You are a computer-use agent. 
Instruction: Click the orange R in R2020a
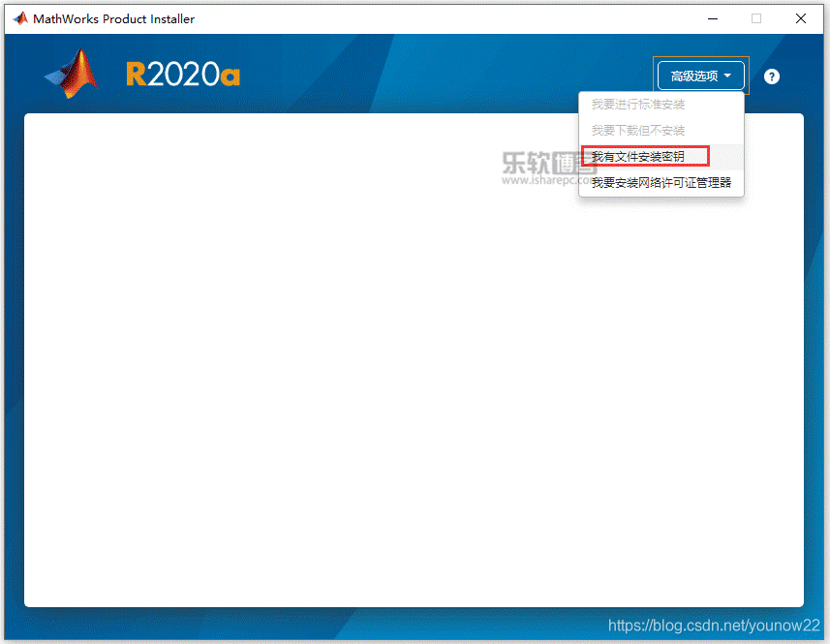click(137, 75)
